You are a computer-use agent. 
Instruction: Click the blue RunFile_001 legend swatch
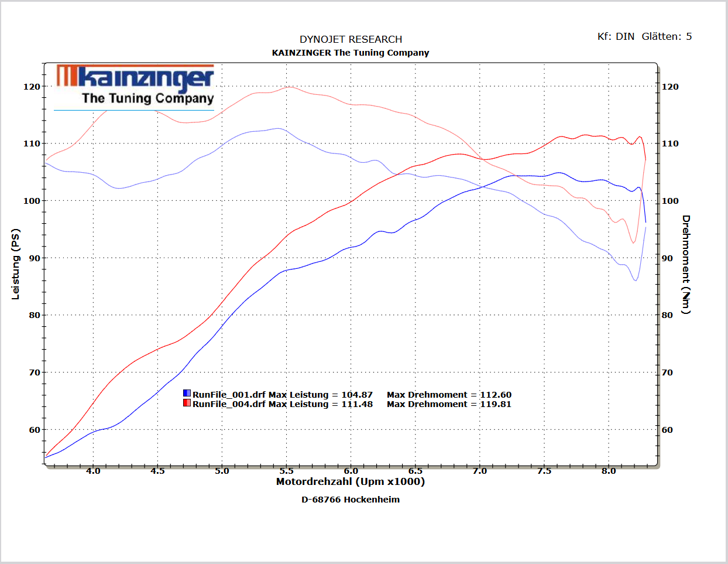[x=187, y=394]
